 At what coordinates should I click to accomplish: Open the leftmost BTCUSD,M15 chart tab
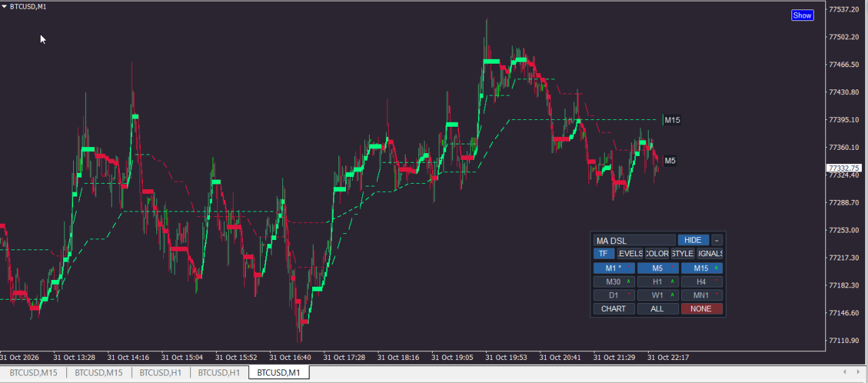(33, 373)
